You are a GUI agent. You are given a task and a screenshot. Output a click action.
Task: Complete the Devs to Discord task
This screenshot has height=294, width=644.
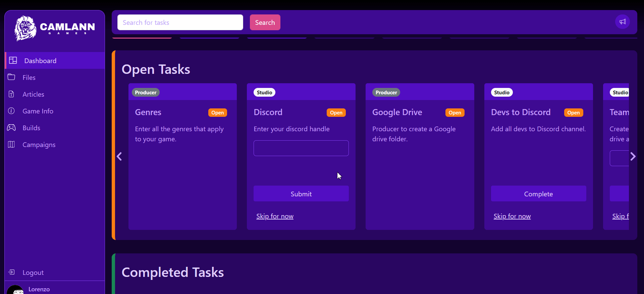[x=538, y=194]
